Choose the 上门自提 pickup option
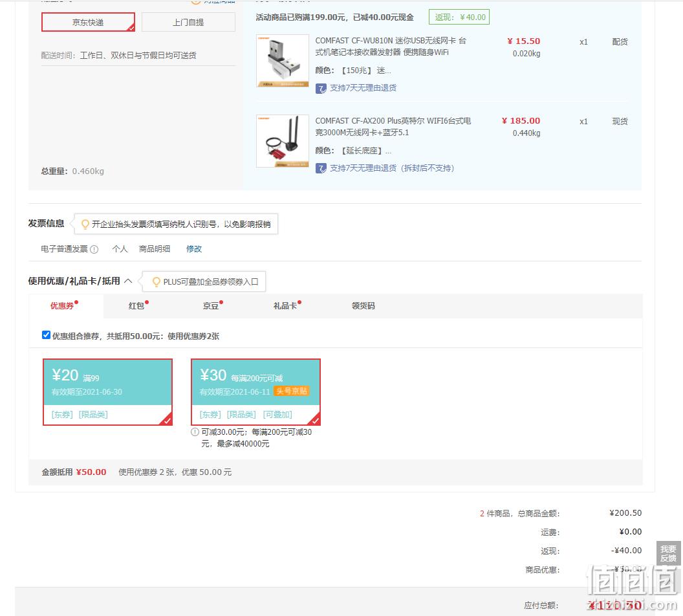 point(188,22)
